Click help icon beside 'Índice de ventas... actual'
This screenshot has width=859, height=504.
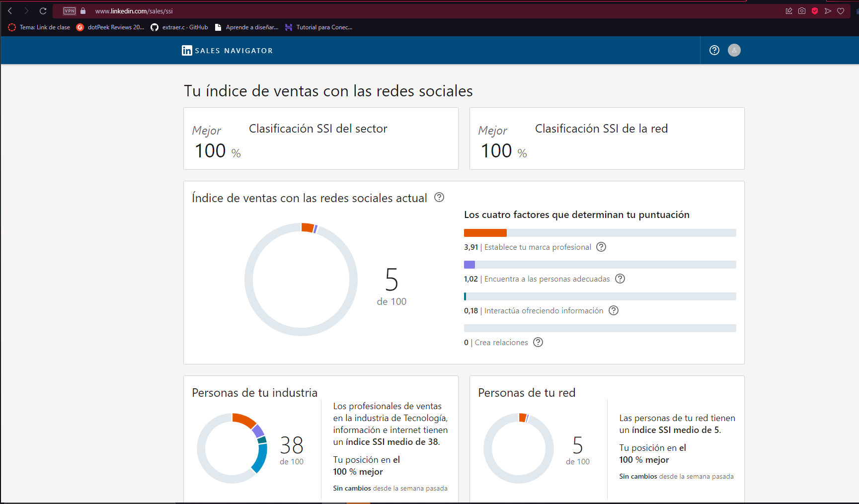point(439,197)
